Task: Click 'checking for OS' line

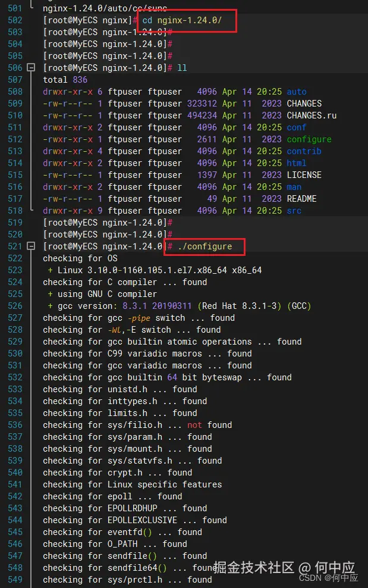Action: [80, 258]
